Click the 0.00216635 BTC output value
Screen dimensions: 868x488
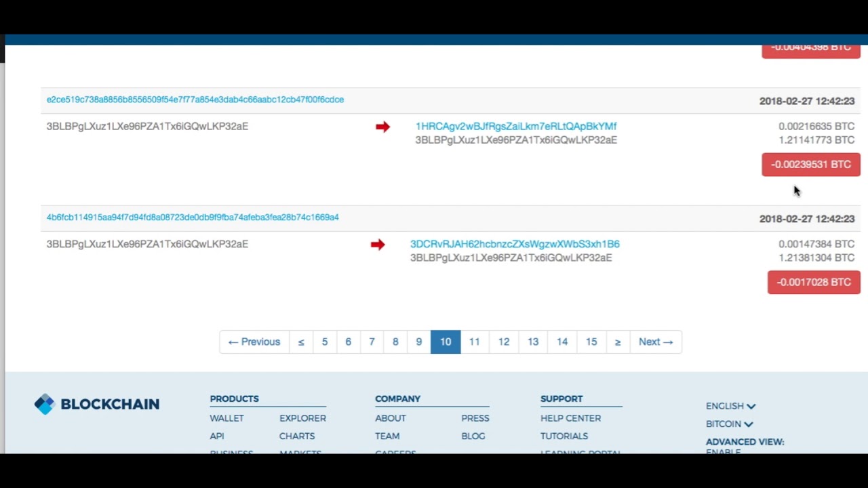816,127
